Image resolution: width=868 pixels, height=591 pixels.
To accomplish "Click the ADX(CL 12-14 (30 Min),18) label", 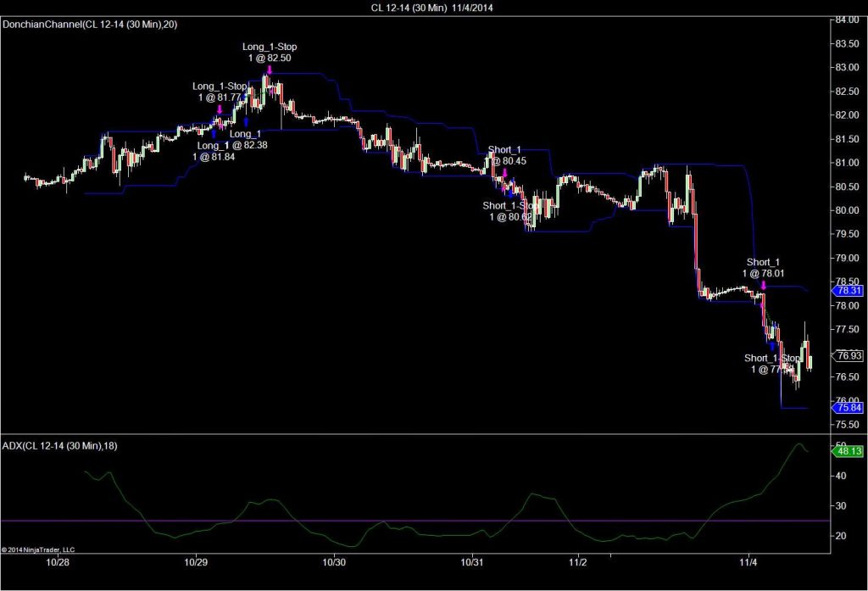I will pos(60,446).
